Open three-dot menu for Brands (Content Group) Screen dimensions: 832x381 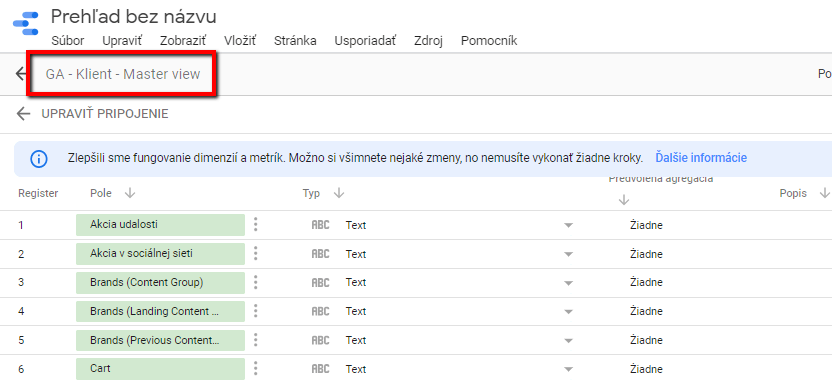click(256, 282)
